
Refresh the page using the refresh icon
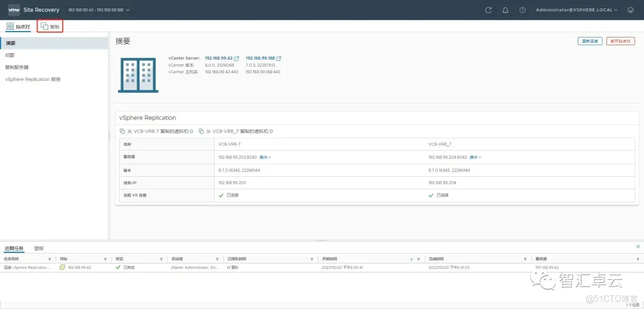[x=488, y=10]
